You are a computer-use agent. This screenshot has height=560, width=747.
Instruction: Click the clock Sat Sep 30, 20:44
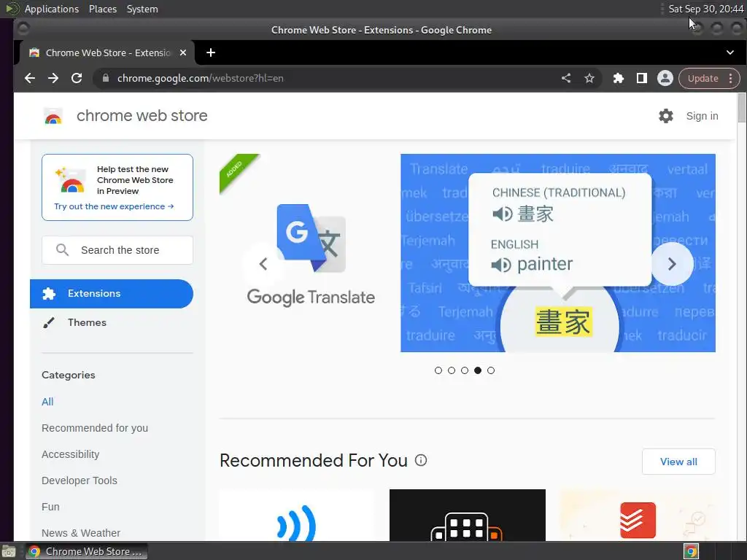705,9
